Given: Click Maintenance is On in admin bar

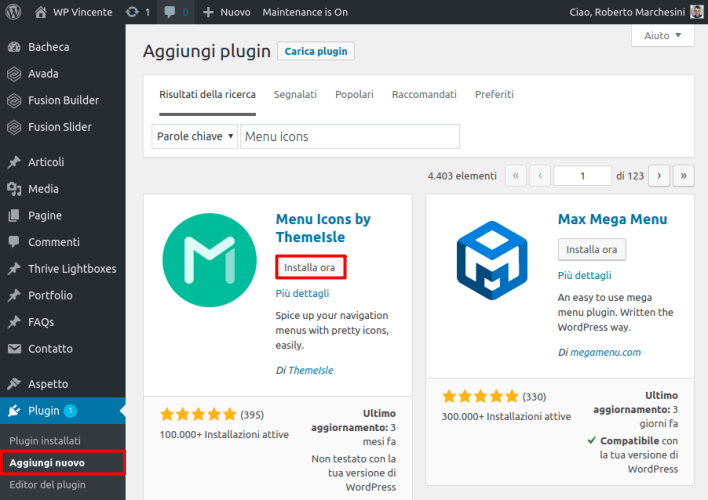Looking at the screenshot, I should click(x=305, y=12).
